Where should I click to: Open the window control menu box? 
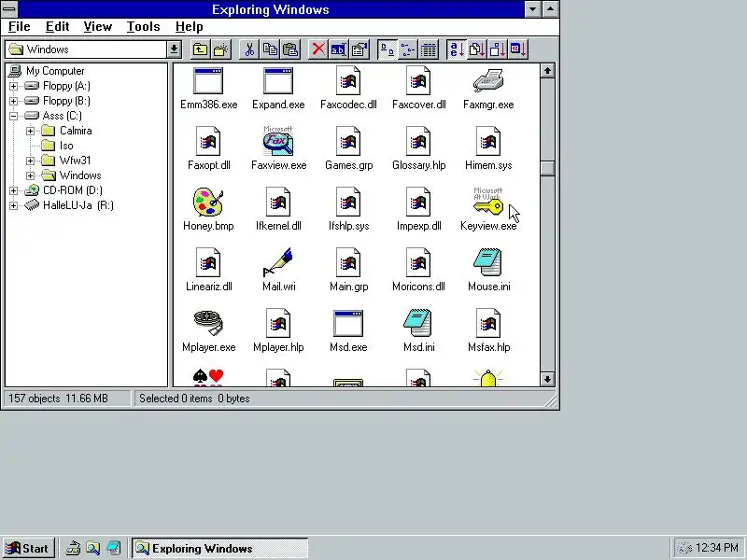[x=9, y=9]
